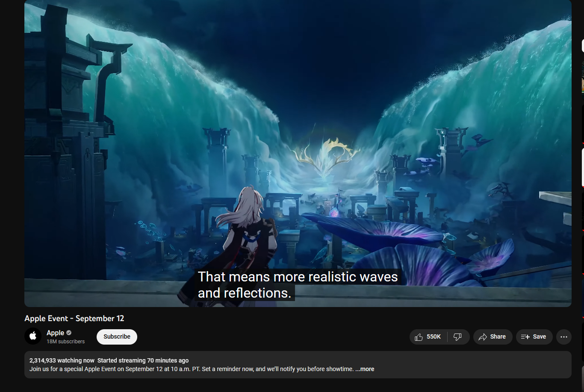
Task: Like the Apple Event video
Action: click(428, 337)
